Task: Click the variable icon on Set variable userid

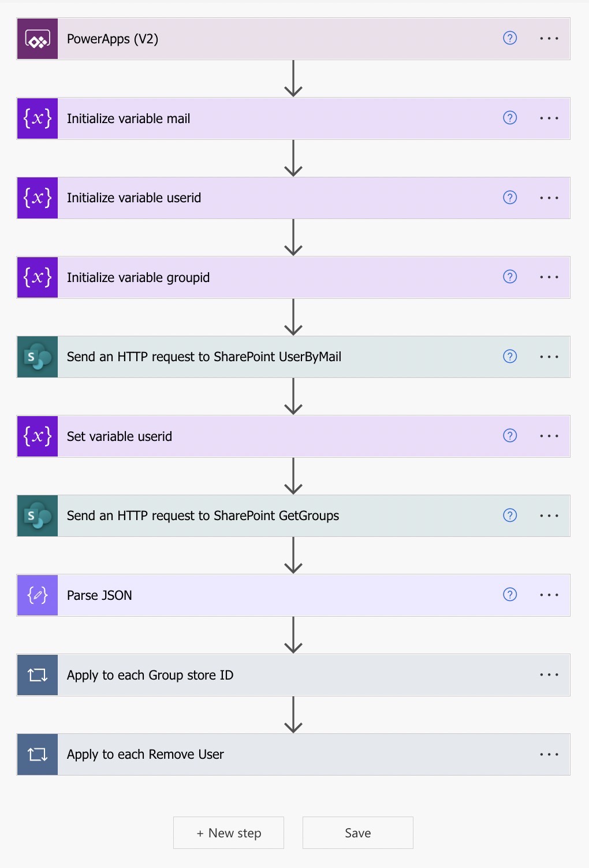Action: pyautogui.click(x=37, y=436)
